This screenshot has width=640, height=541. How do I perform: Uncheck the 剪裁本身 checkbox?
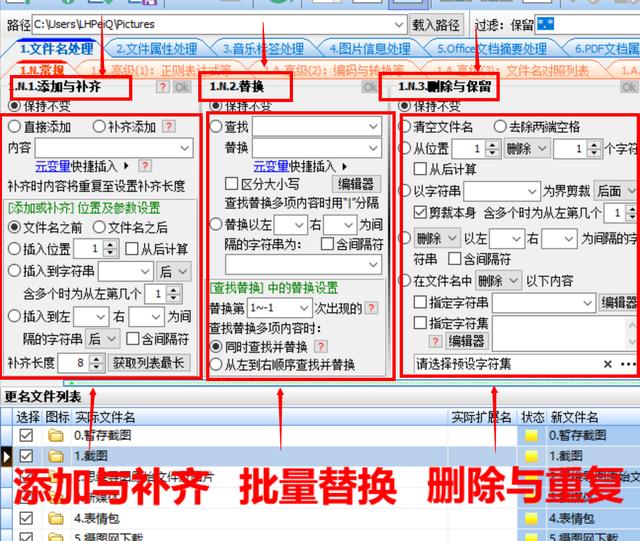tap(420, 212)
